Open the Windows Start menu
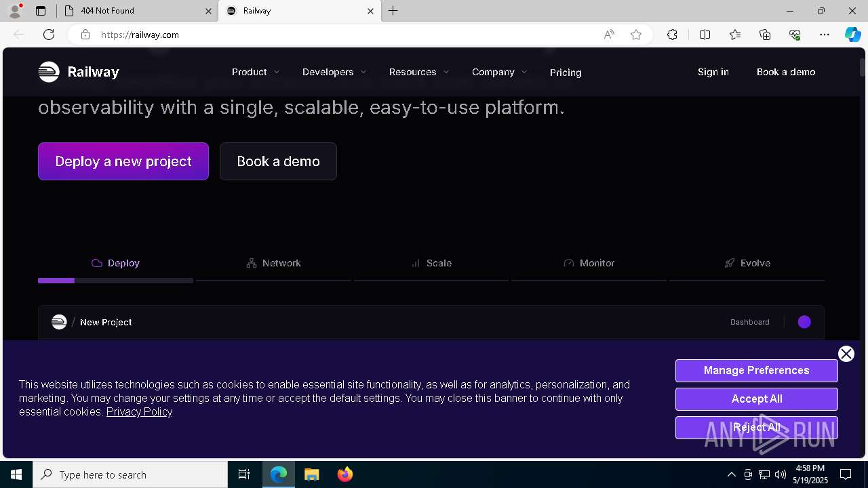 pos(16,474)
